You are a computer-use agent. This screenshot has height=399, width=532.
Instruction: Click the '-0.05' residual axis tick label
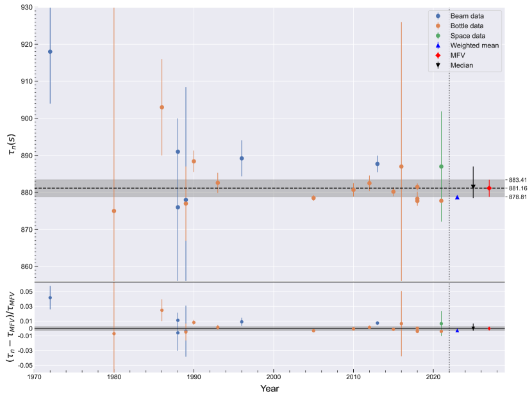26,366
